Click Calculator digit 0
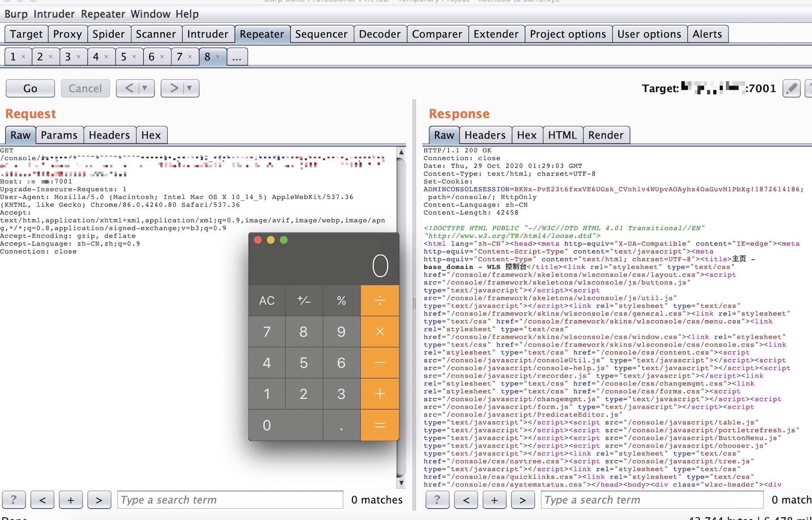 (285, 425)
